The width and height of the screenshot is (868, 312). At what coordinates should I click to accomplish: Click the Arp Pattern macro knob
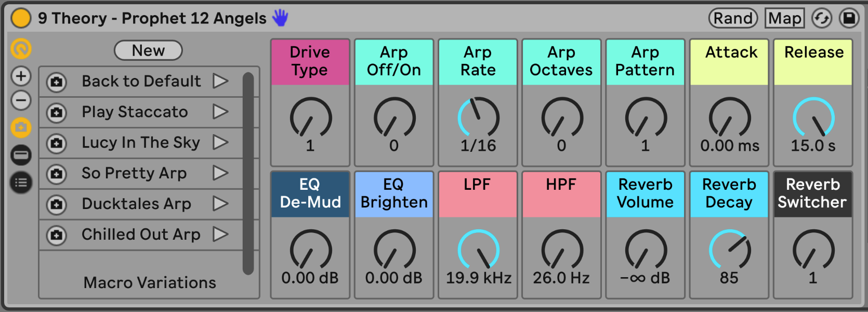(x=646, y=118)
